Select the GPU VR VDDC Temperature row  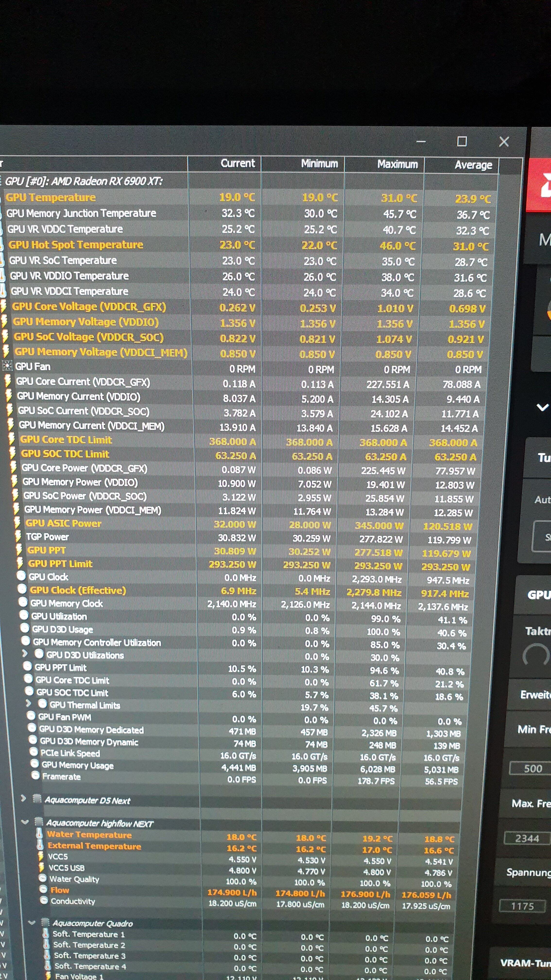(x=249, y=229)
